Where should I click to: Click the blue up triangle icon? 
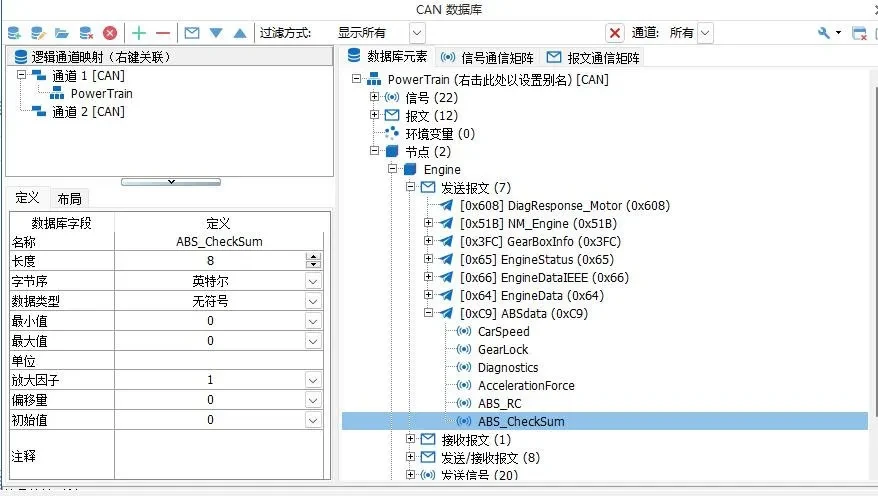pyautogui.click(x=239, y=33)
